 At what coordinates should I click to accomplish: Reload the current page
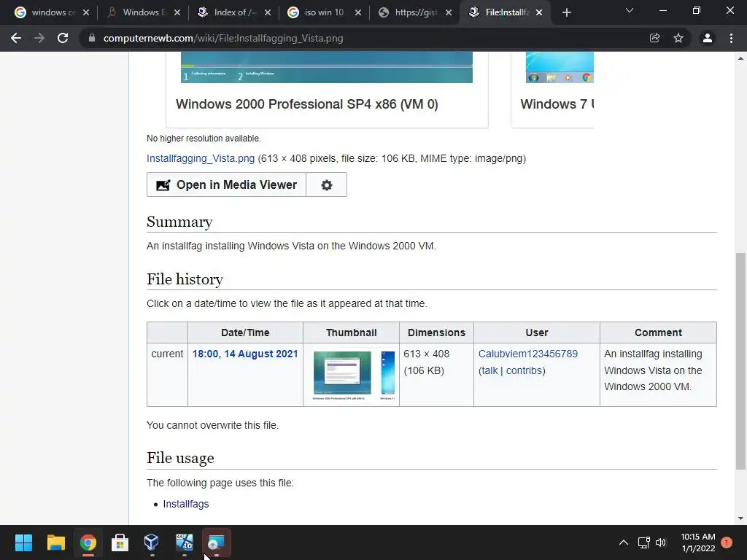point(63,38)
